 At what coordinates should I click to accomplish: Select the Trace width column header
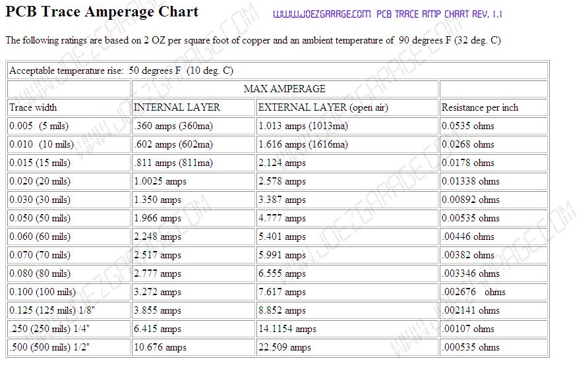[x=34, y=107]
